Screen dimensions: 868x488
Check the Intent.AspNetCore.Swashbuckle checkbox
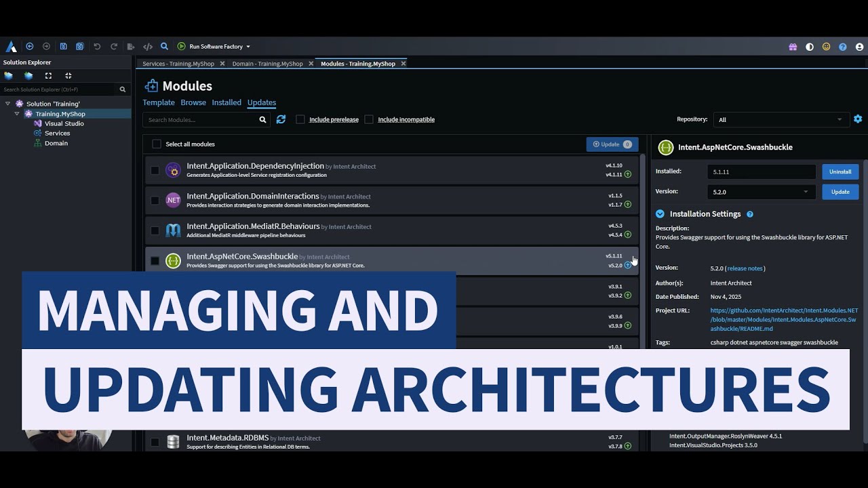(155, 261)
